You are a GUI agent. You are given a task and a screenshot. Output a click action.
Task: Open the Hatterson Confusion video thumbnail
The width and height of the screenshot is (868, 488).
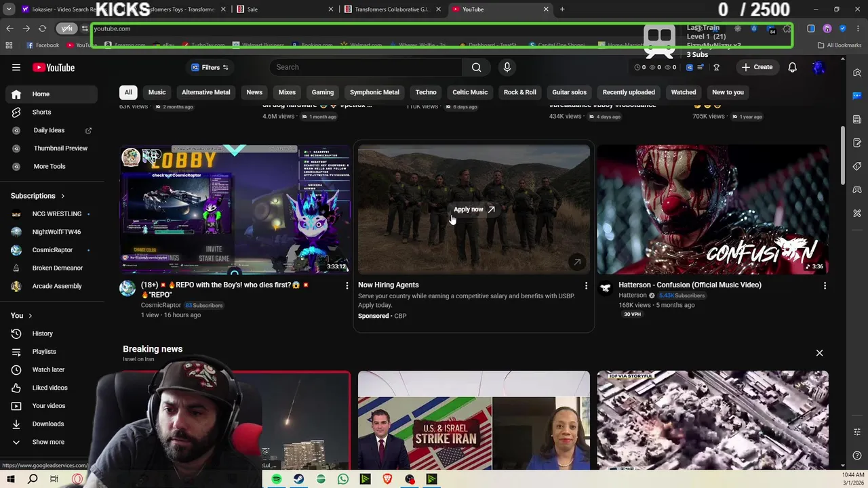[x=713, y=209]
